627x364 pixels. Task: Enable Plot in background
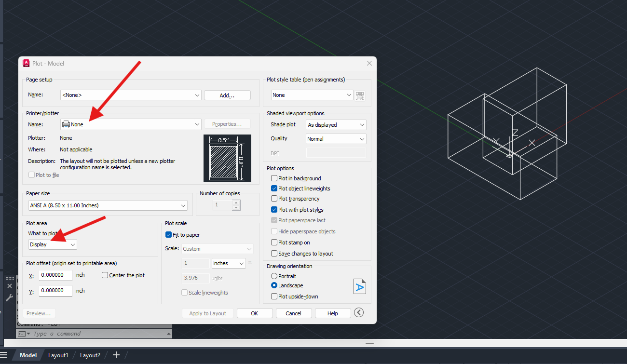point(274,178)
